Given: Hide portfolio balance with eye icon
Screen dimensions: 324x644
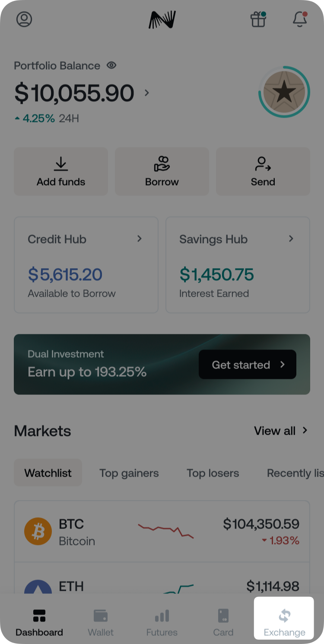Looking at the screenshot, I should click(111, 65).
